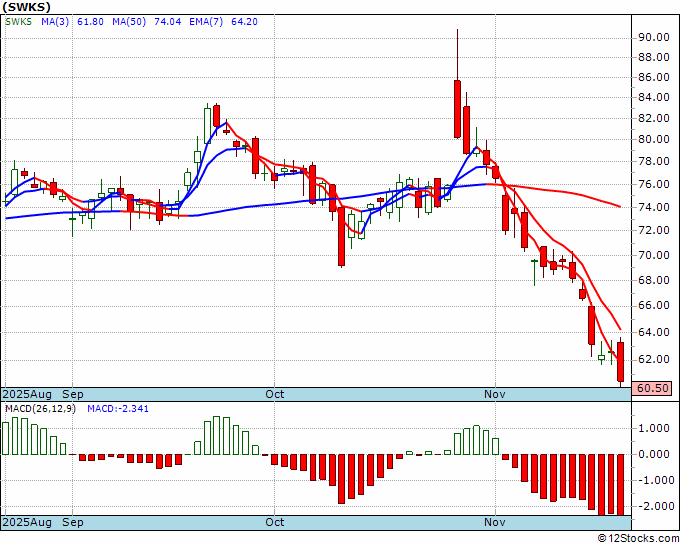The height and width of the screenshot is (546, 680).
Task: Click the MACD(26,12,9) indicator label
Action: pyautogui.click(x=40, y=409)
